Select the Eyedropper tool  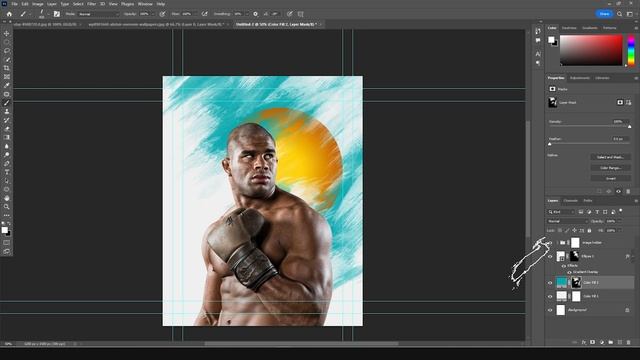[7, 85]
